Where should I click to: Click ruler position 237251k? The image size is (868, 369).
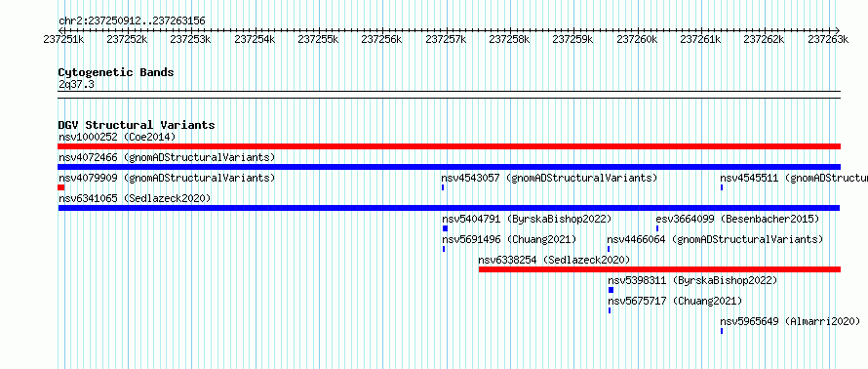(x=63, y=39)
